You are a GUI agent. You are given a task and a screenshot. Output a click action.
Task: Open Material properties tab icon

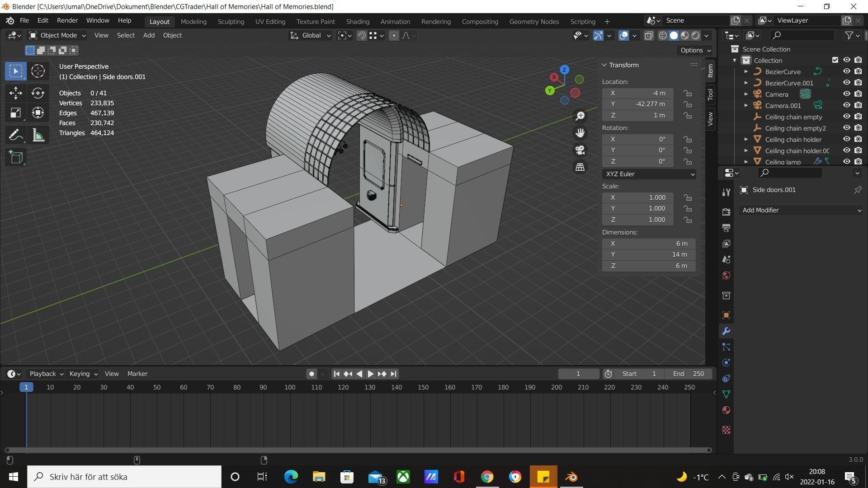[726, 410]
